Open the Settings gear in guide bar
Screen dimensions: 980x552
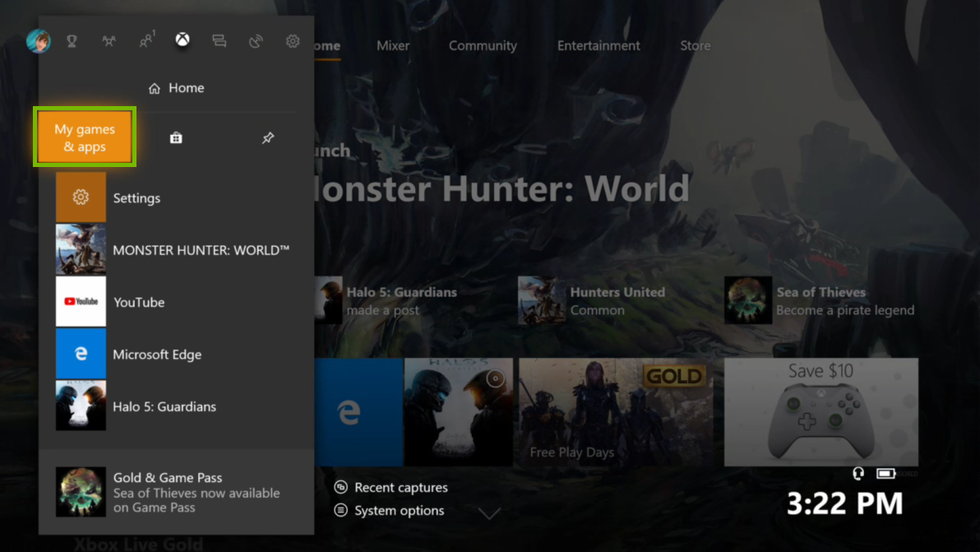(293, 40)
